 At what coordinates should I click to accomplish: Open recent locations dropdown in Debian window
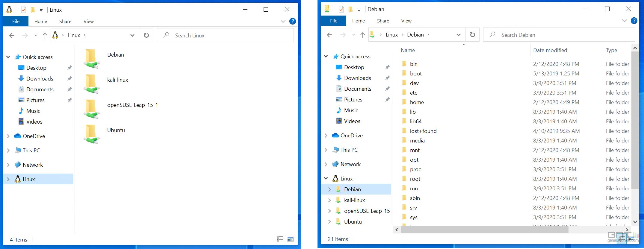[x=353, y=35]
